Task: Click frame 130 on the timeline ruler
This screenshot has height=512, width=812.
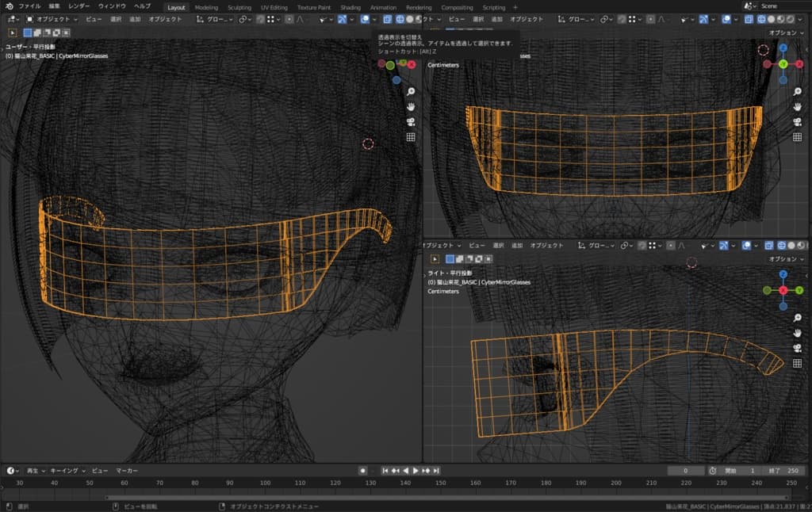Action: [370, 483]
